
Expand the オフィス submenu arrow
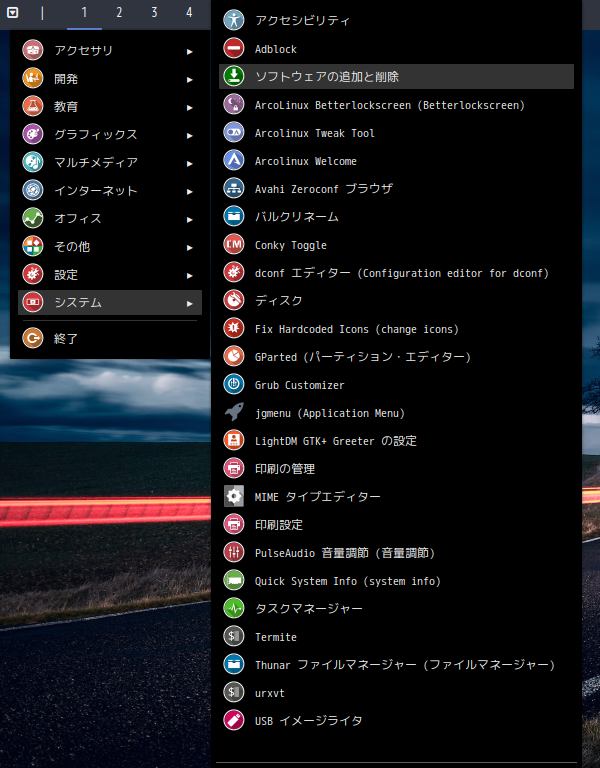pos(190,219)
